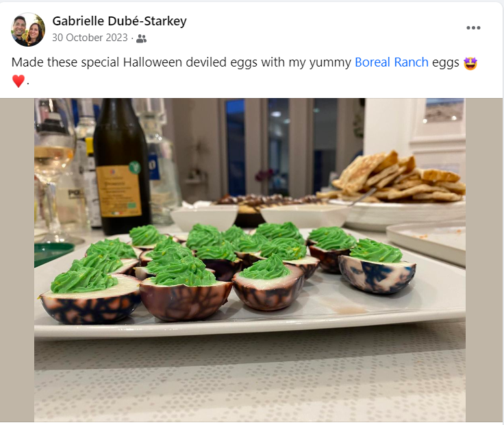Screen dimensions: 504x425
Task: Click the red heart emoji in caption
Action: [x=18, y=81]
